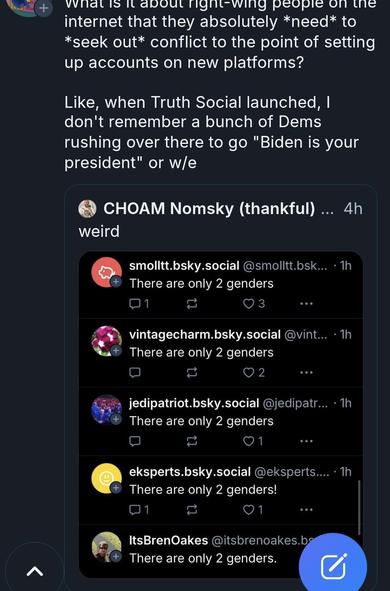Viewport: 390px width, 591px height.
Task: Follow ItsBrenOakes via avatar plus badge
Action: coord(116,556)
